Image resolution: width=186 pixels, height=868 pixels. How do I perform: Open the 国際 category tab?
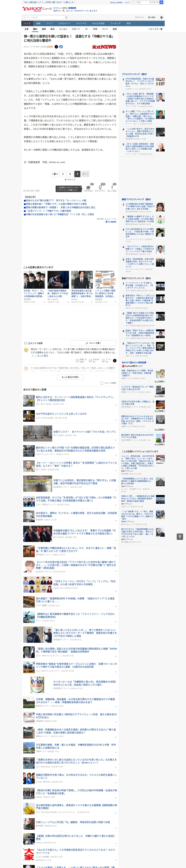coord(44,29)
